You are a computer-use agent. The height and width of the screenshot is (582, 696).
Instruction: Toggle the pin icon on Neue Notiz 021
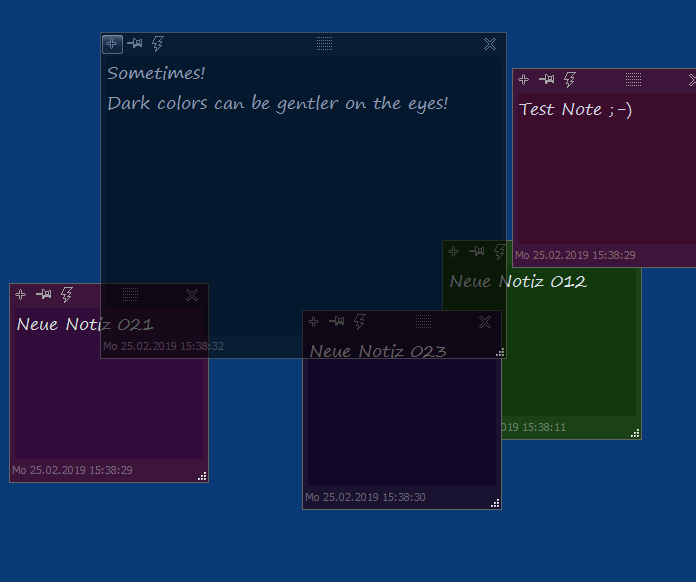(44, 295)
